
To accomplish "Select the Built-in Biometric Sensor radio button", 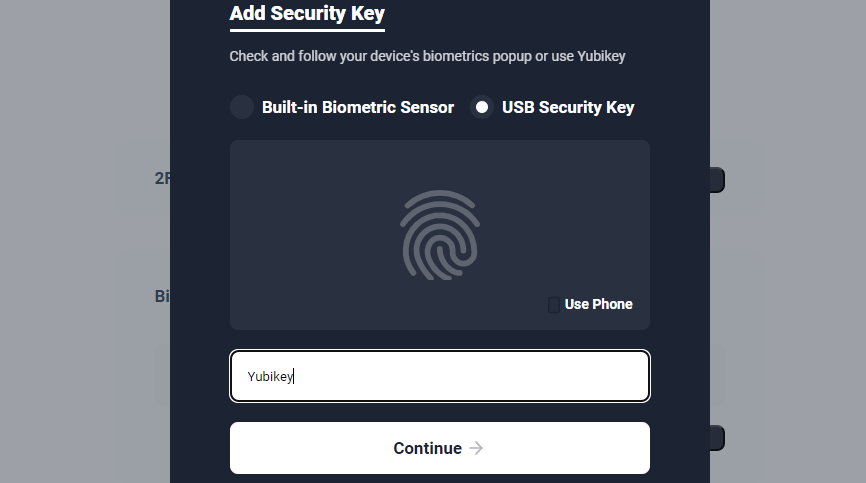I will (x=242, y=107).
